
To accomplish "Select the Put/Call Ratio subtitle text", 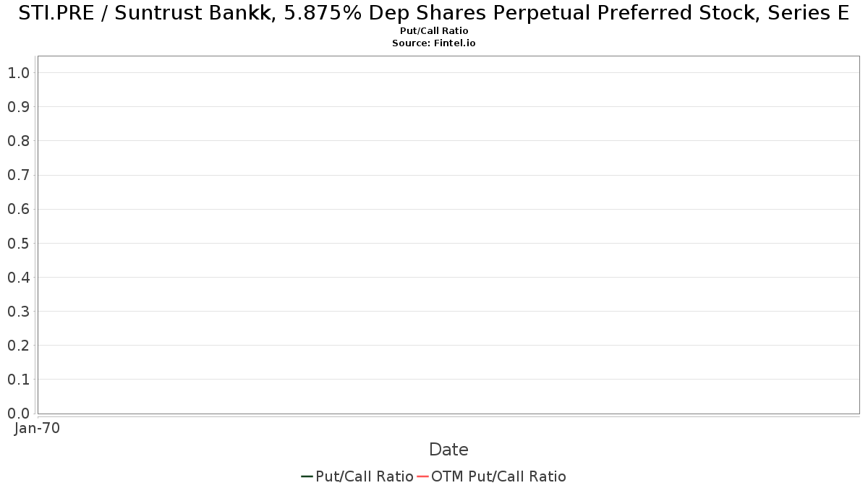I will tap(434, 31).
